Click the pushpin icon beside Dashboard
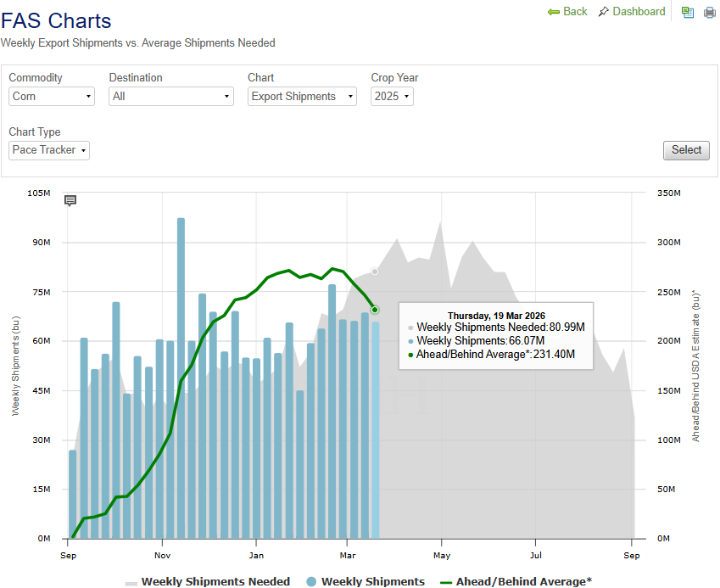This screenshot has width=720, height=588. [603, 12]
